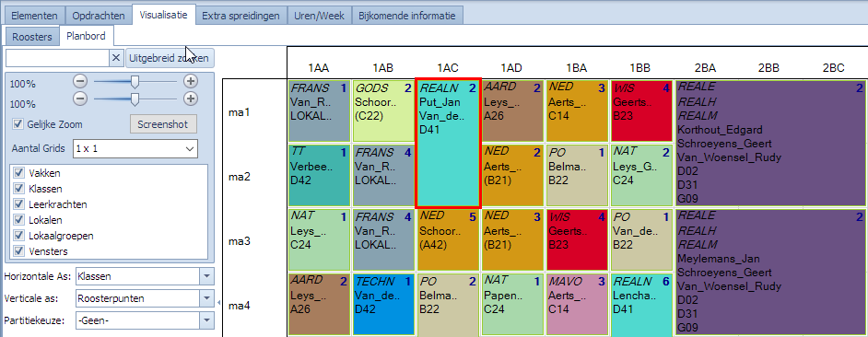Switch to the Opdrachten tab
This screenshot has height=337, width=868.
(x=99, y=16)
